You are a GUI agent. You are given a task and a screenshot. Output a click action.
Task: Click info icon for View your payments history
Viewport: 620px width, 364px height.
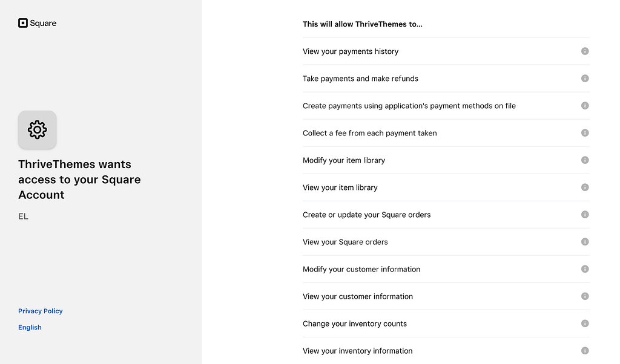pos(585,51)
